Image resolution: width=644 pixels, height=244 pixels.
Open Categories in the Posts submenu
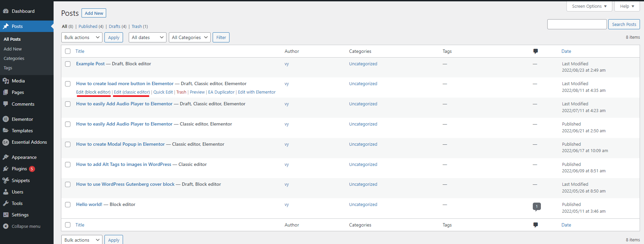click(x=14, y=58)
